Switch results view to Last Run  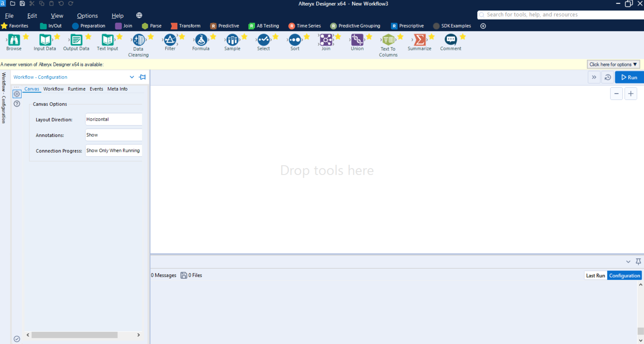pos(595,276)
